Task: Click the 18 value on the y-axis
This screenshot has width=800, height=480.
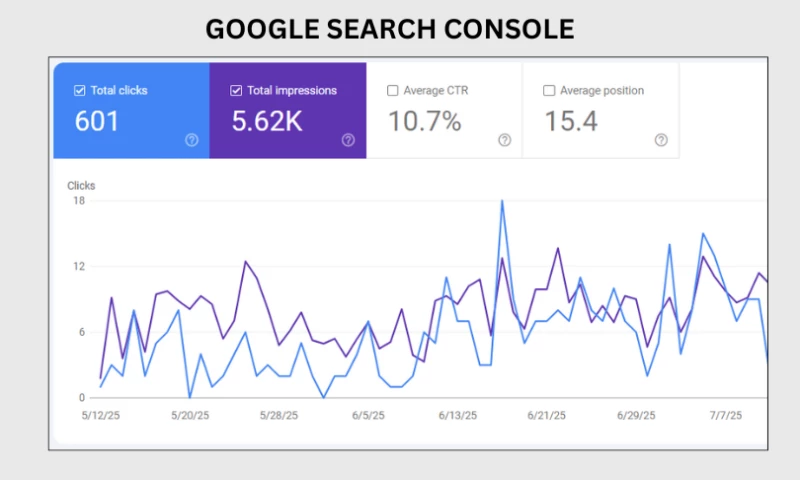Action: pyautogui.click(x=79, y=201)
